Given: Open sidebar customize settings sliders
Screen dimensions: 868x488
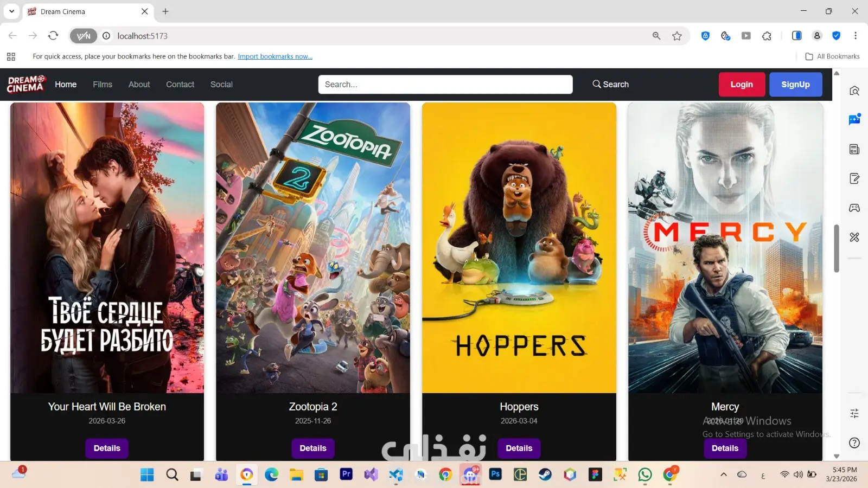Looking at the screenshot, I should (854, 414).
